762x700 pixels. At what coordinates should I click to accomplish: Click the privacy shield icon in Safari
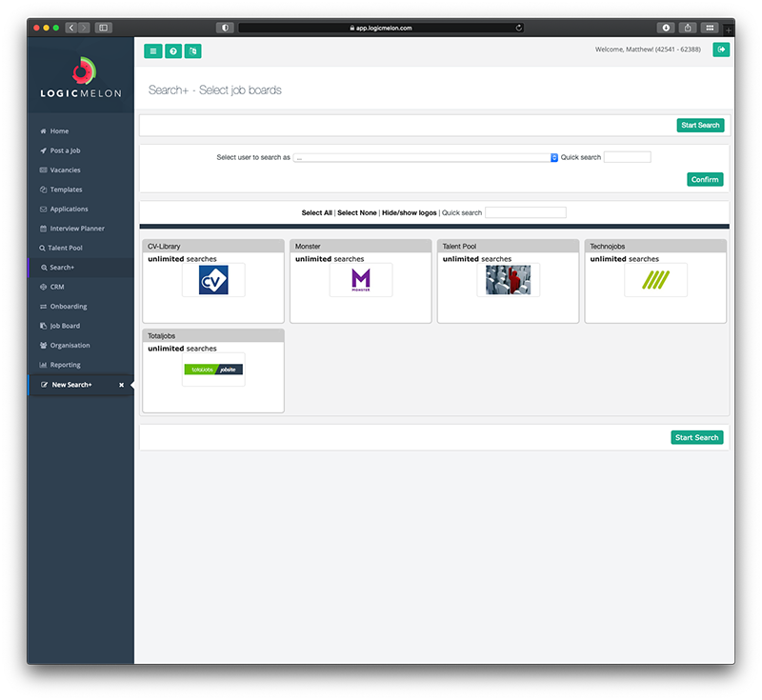(225, 28)
